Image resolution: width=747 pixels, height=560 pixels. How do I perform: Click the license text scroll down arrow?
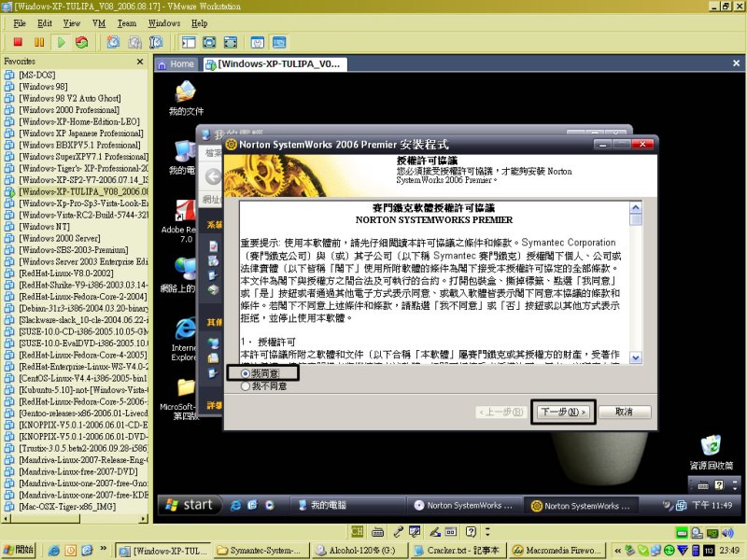click(x=636, y=357)
